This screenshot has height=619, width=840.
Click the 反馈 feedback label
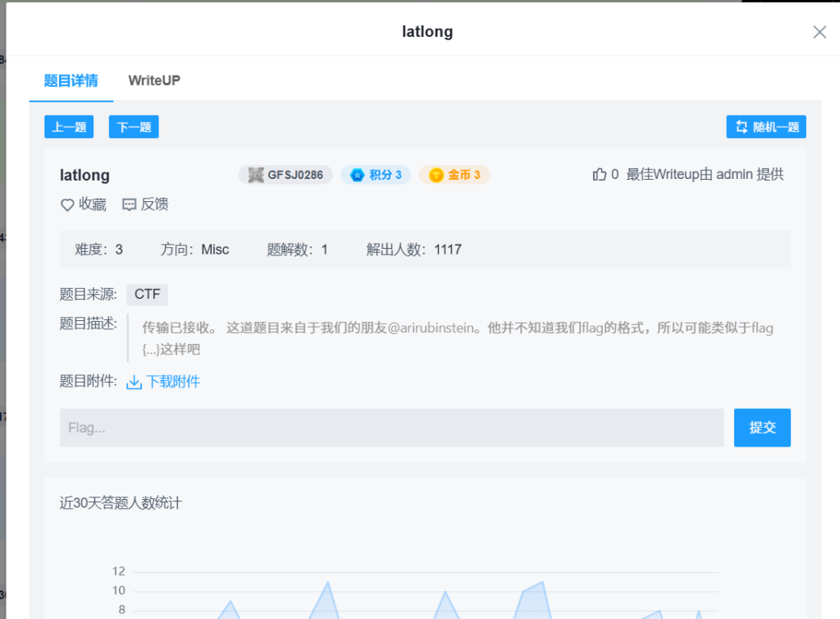155,205
